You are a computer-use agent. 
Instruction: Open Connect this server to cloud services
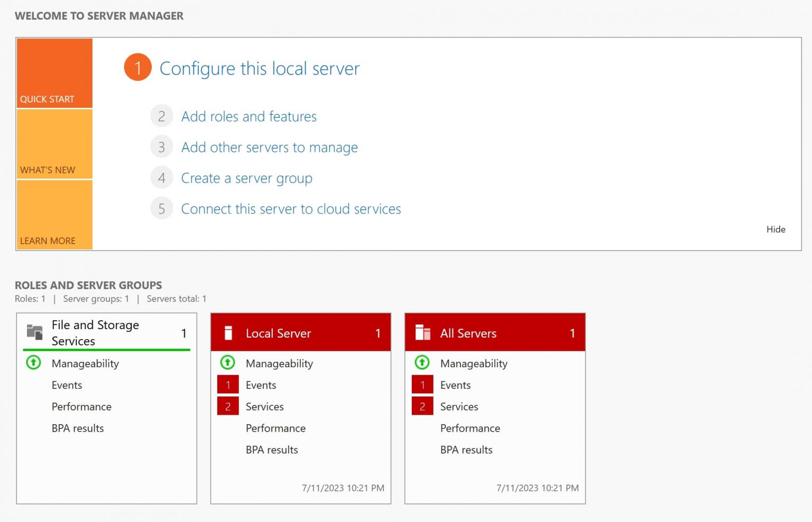(x=291, y=209)
